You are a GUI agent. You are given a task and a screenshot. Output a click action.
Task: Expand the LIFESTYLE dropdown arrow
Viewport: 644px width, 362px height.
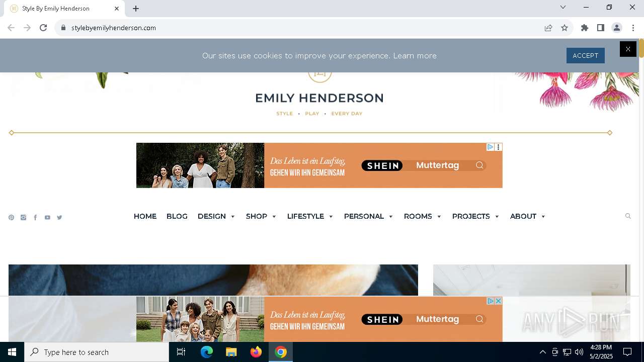coord(331,217)
